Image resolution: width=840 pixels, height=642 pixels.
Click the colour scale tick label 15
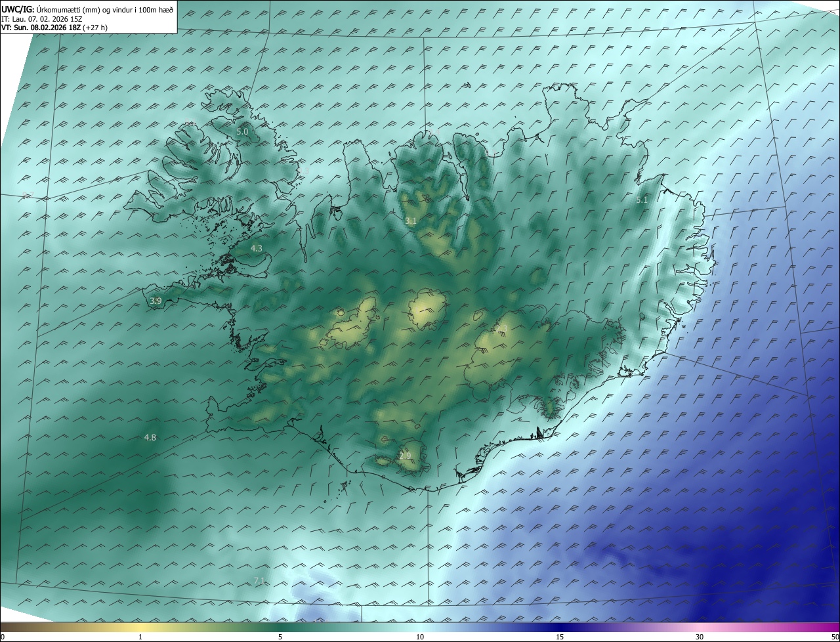tap(560, 637)
